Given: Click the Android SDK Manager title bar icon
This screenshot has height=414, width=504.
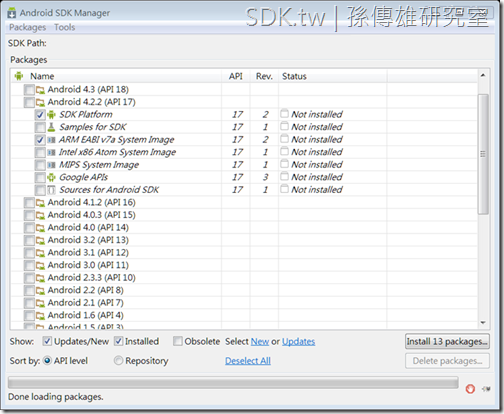Looking at the screenshot, I should (12, 13).
